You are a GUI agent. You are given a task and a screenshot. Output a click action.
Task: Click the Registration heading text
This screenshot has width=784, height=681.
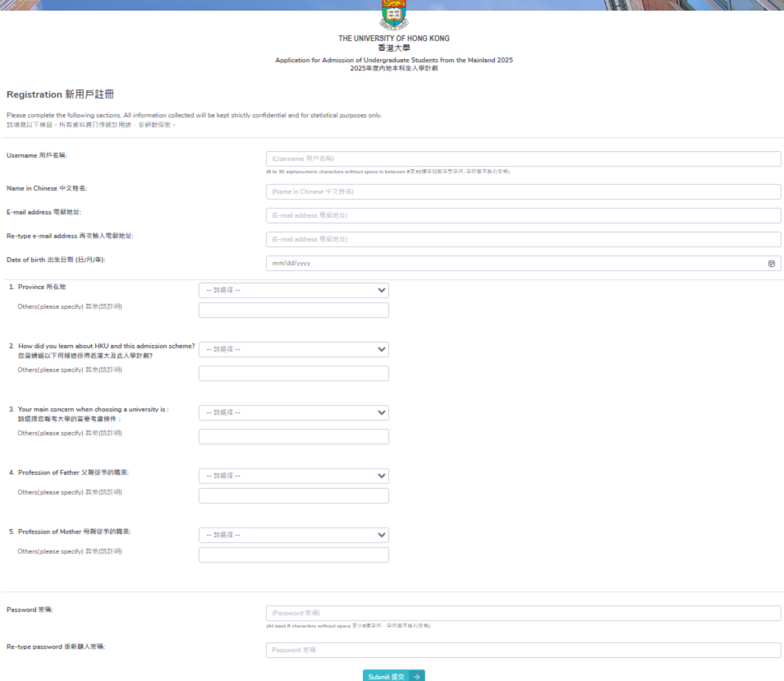(x=60, y=95)
